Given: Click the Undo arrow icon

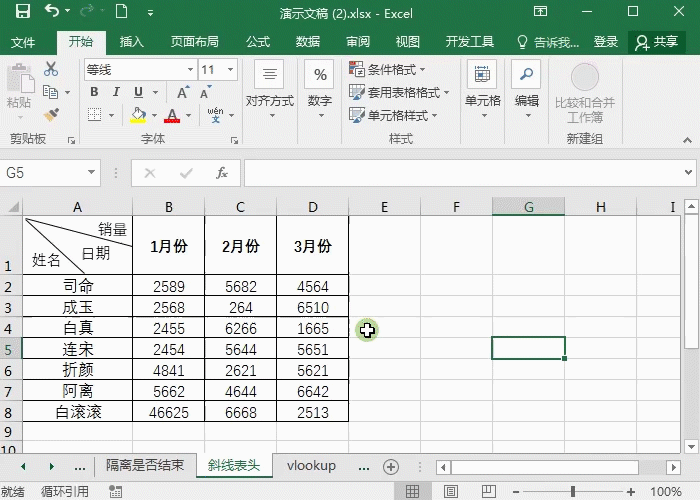Looking at the screenshot, I should [x=52, y=13].
